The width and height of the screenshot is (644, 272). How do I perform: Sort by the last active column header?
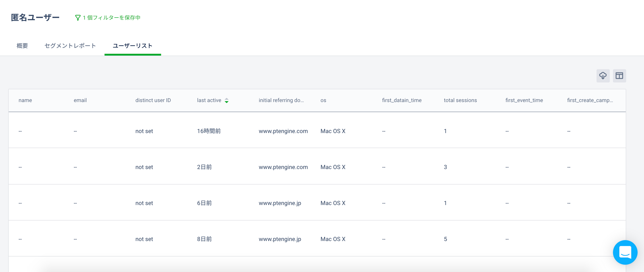[x=209, y=100]
